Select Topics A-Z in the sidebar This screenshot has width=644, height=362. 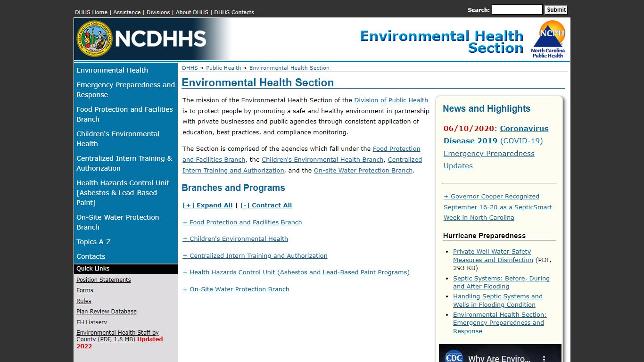pos(94,242)
